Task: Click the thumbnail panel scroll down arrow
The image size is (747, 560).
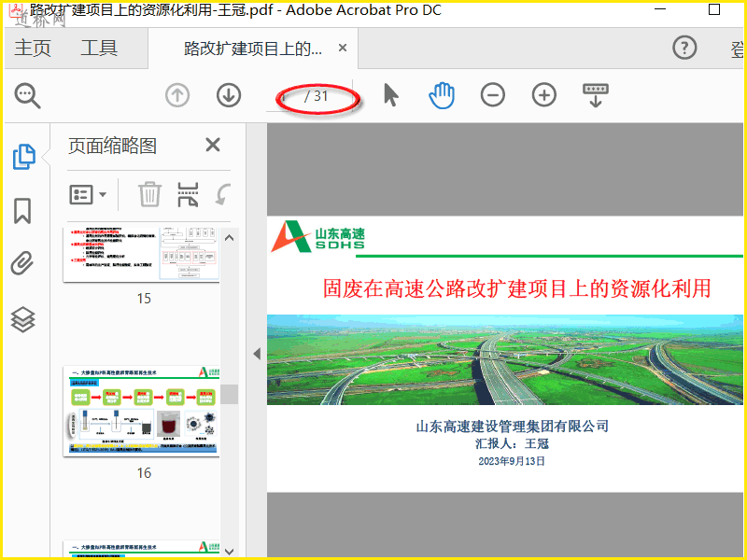Action: (x=229, y=552)
